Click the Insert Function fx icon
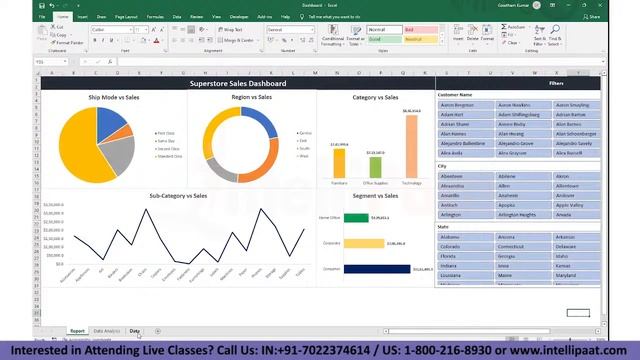 110,62
